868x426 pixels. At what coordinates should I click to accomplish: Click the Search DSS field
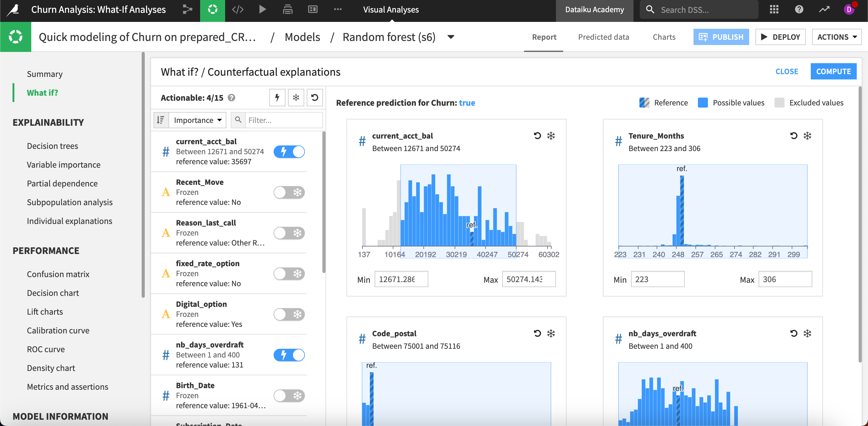[699, 10]
